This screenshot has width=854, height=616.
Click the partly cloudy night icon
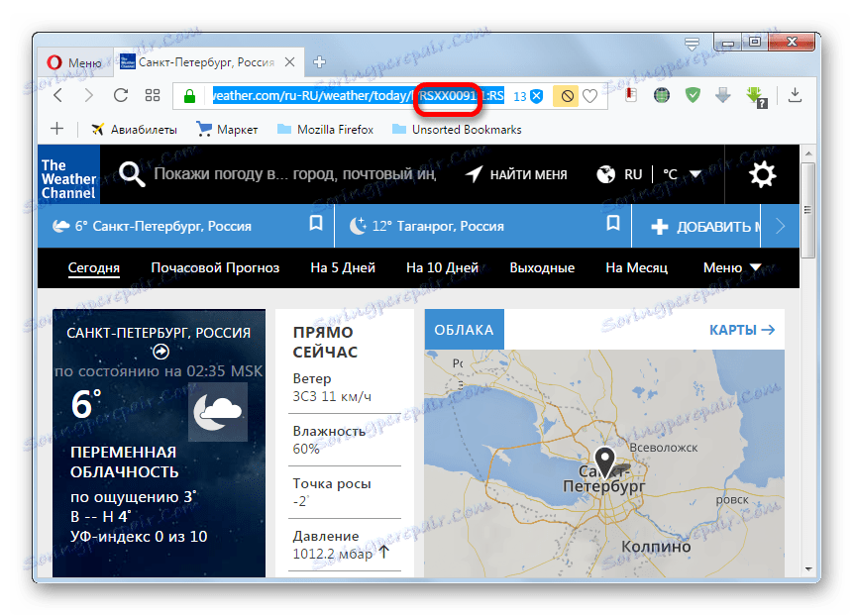click(218, 412)
